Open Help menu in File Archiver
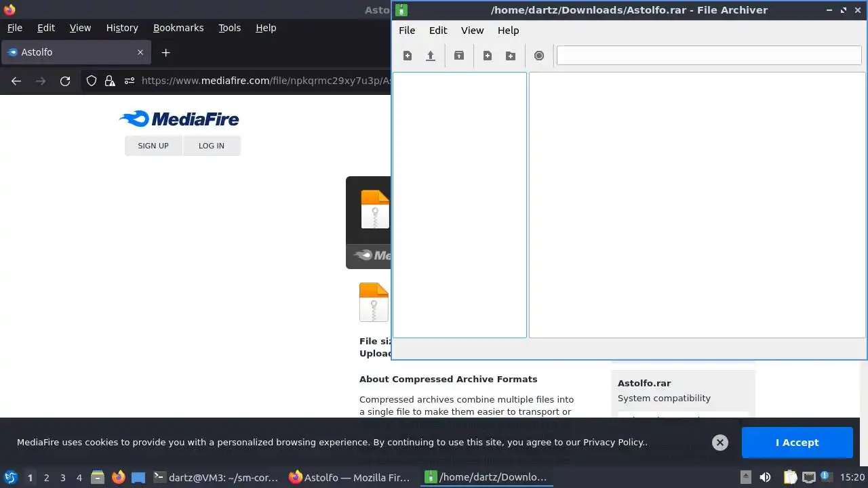 tap(508, 30)
